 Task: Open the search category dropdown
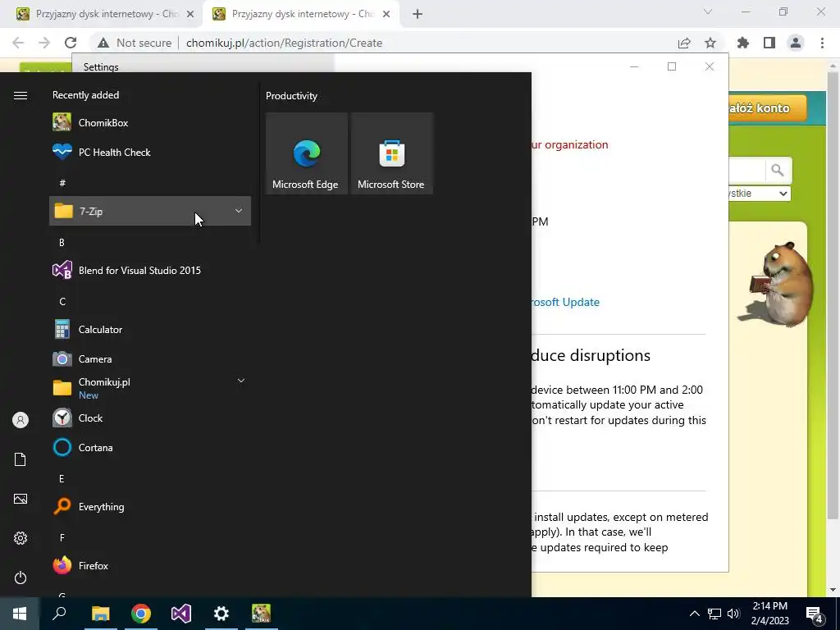click(x=760, y=194)
